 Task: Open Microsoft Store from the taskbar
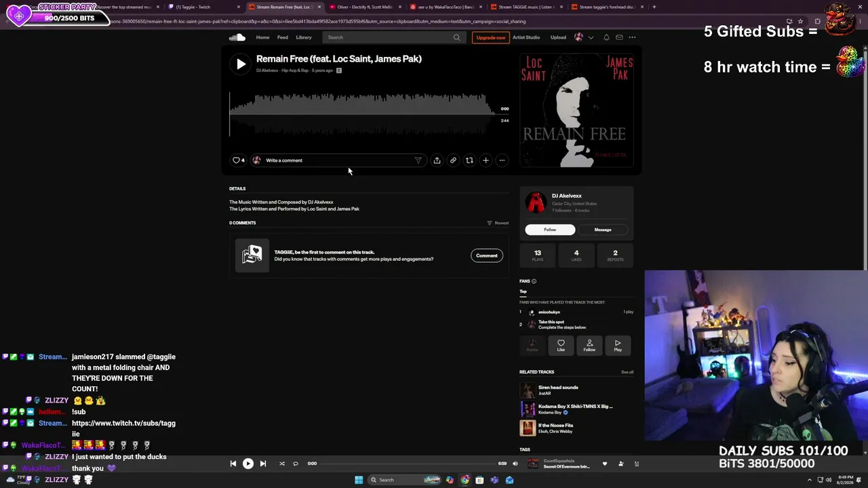pyautogui.click(x=479, y=480)
